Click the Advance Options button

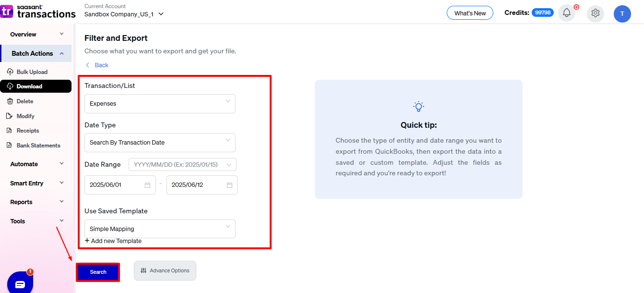point(165,270)
